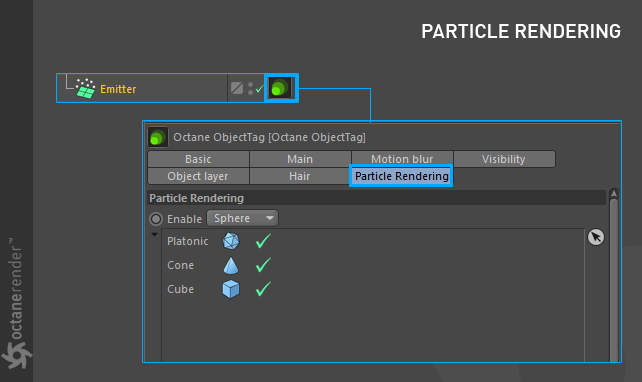This screenshot has height=382, width=642.
Task: Toggle the Emitter visibility dots
Action: [x=250, y=88]
